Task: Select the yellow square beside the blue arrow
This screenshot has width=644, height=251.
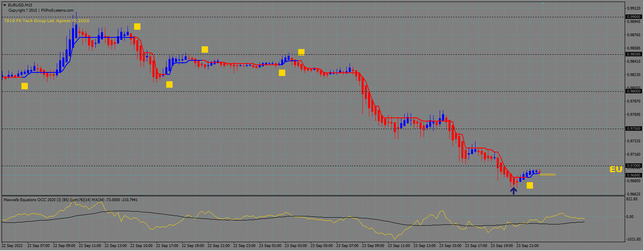Action: 530,185
